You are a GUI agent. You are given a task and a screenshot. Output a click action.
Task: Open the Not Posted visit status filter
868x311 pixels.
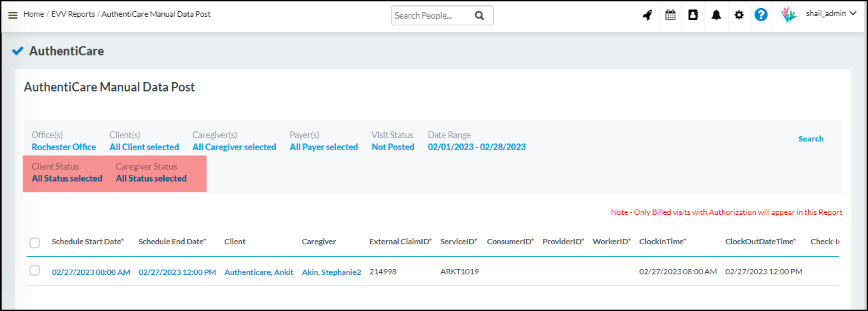393,147
